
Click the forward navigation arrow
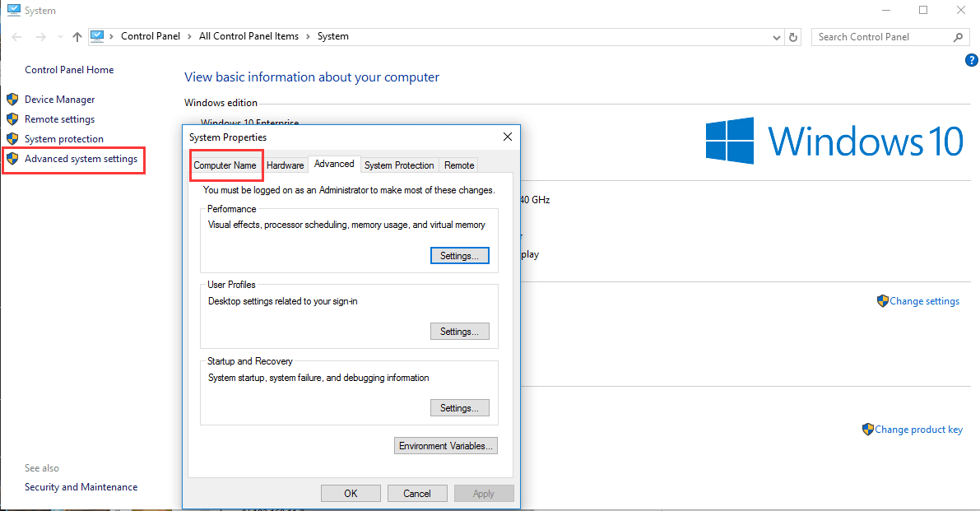tap(40, 38)
